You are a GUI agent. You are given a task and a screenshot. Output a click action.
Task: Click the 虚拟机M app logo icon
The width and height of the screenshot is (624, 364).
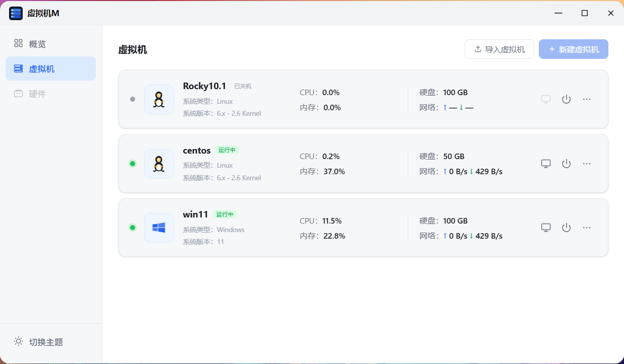click(16, 13)
